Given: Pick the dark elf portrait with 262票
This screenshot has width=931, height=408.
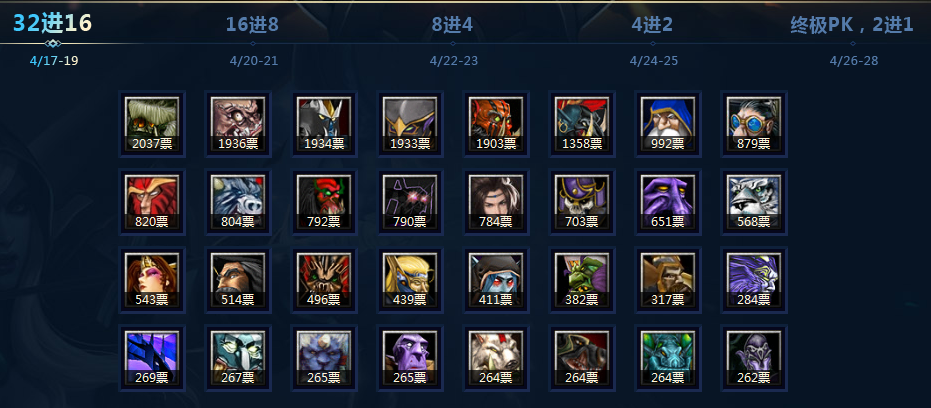Looking at the screenshot, I should (754, 358).
